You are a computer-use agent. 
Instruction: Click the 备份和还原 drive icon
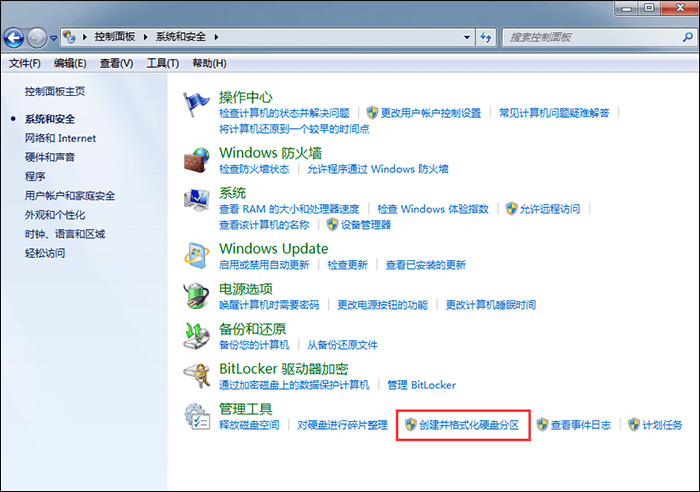pyautogui.click(x=196, y=336)
